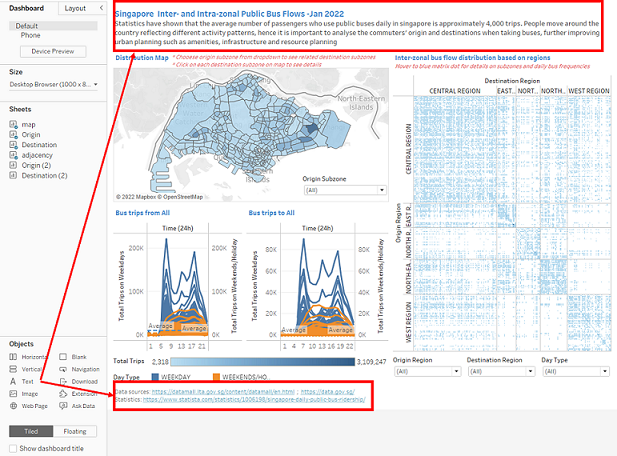Switch layout mode to Floating
This screenshot has height=456, width=617.
(77, 431)
